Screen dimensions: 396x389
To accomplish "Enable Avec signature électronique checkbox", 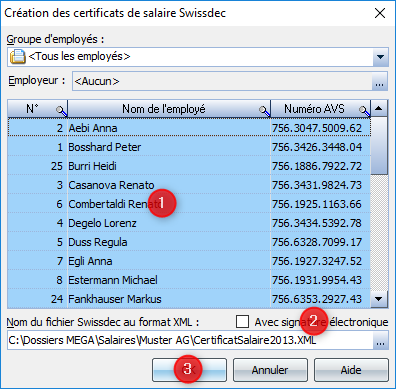I will click(242, 322).
